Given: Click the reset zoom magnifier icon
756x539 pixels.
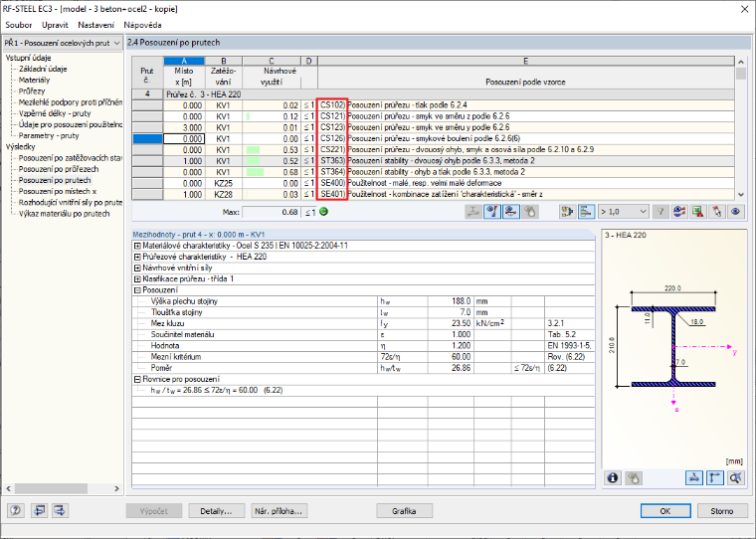Looking at the screenshot, I should click(736, 477).
